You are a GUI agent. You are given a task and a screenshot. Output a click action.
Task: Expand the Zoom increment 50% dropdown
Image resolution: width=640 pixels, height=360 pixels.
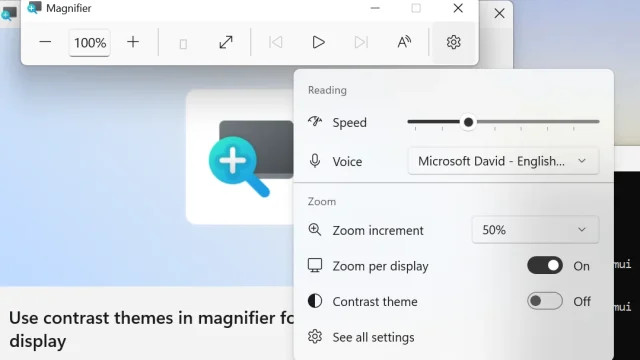[535, 230]
